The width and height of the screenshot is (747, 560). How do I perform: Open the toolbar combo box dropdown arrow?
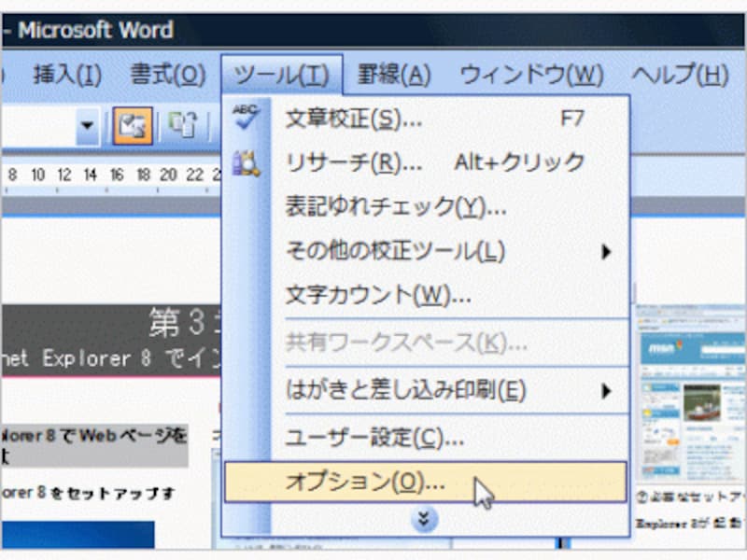[x=87, y=126]
